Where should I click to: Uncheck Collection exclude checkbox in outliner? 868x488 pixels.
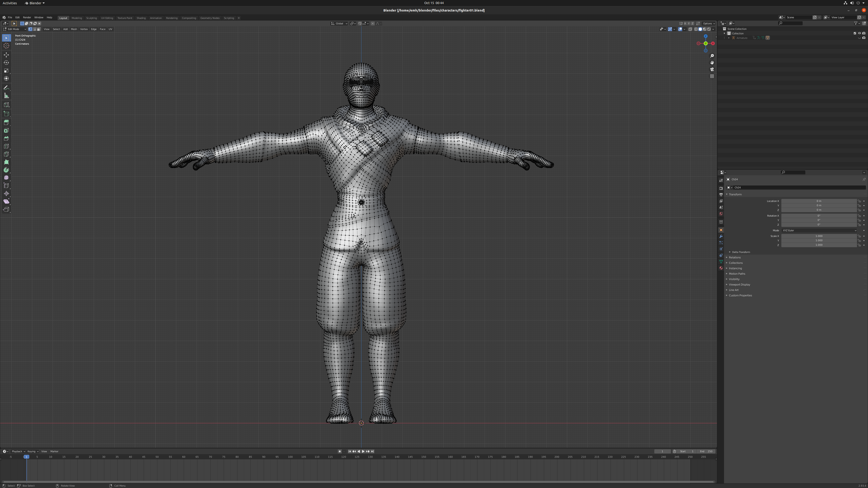(x=855, y=33)
